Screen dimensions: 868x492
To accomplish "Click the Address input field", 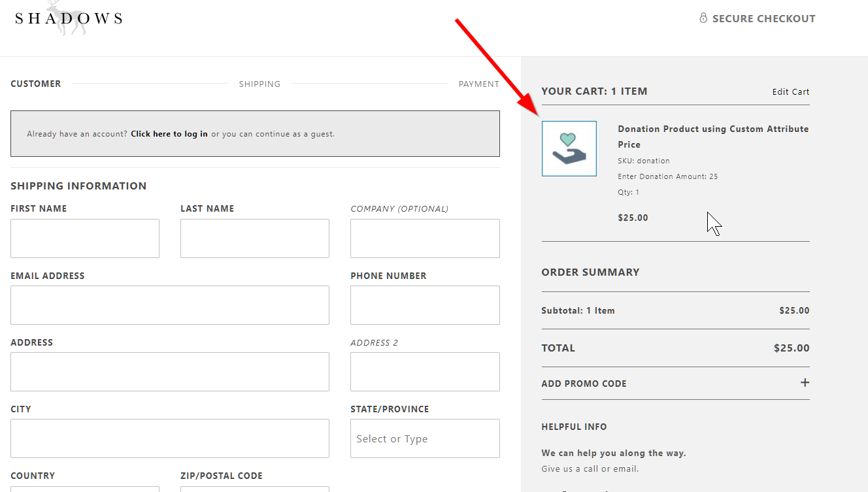I will coord(170,372).
